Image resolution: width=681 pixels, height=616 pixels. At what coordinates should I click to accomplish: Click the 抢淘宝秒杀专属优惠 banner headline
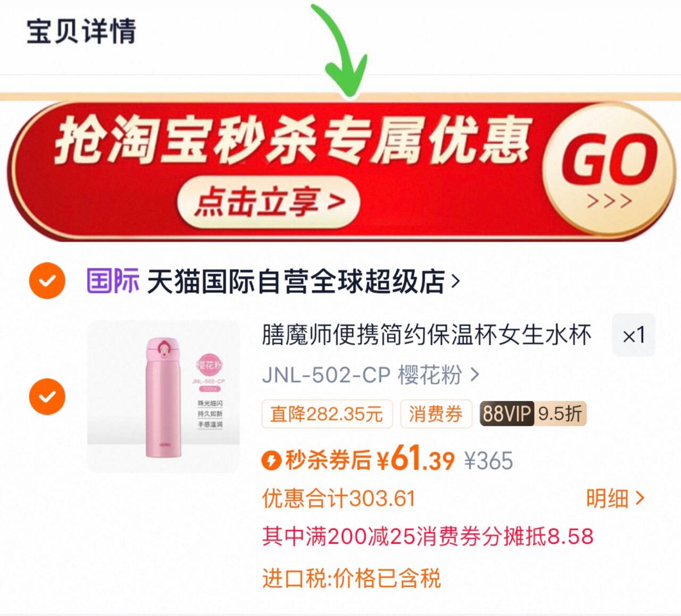(292, 140)
